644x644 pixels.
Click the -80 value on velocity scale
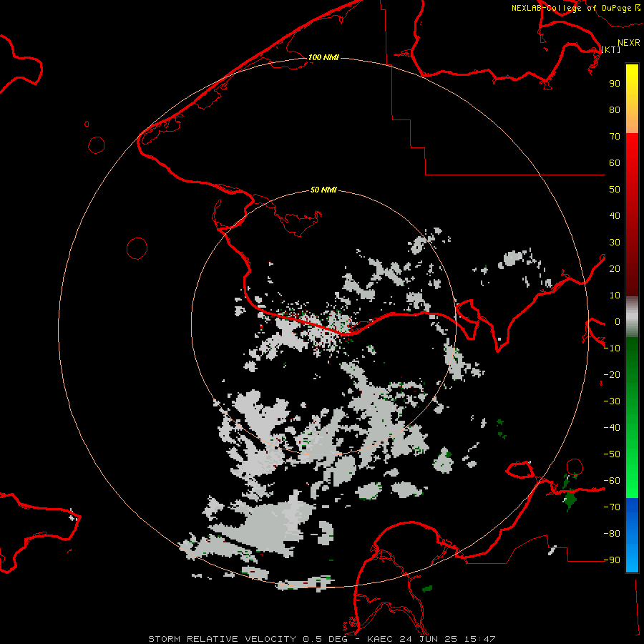(x=612, y=534)
